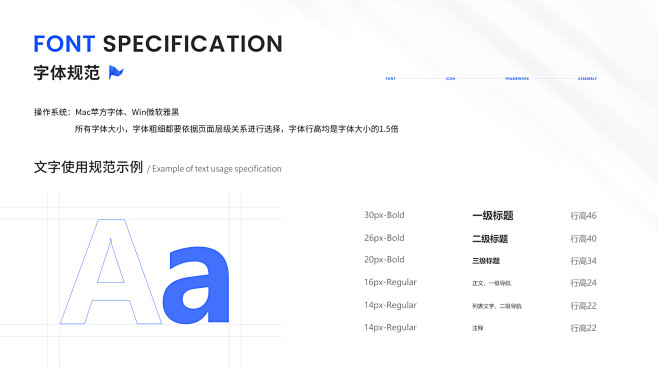Select the FONT step in the navigation
Viewport: 658px width, 370px height.
click(390, 78)
